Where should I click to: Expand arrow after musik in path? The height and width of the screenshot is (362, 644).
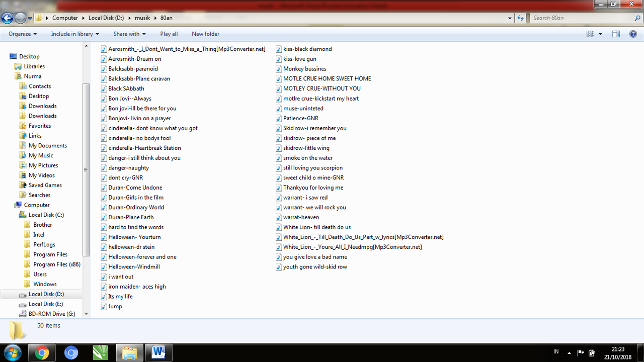click(x=155, y=18)
